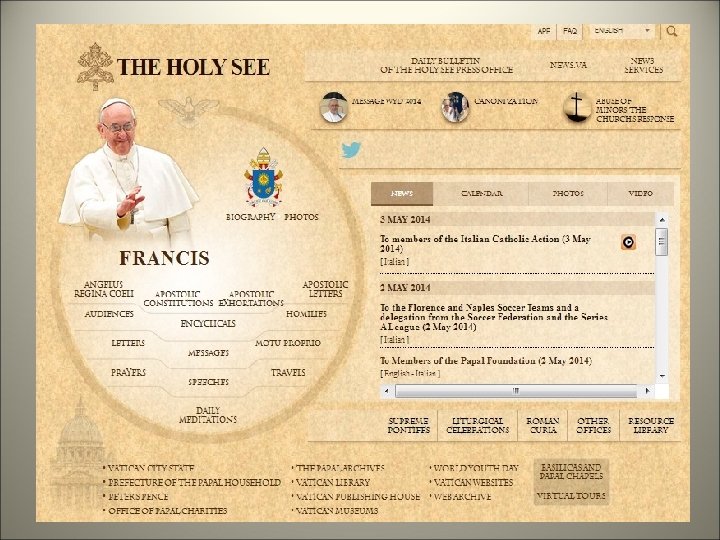This screenshot has height=540, width=720.
Task: Open the Speeches section
Action: pyautogui.click(x=208, y=382)
